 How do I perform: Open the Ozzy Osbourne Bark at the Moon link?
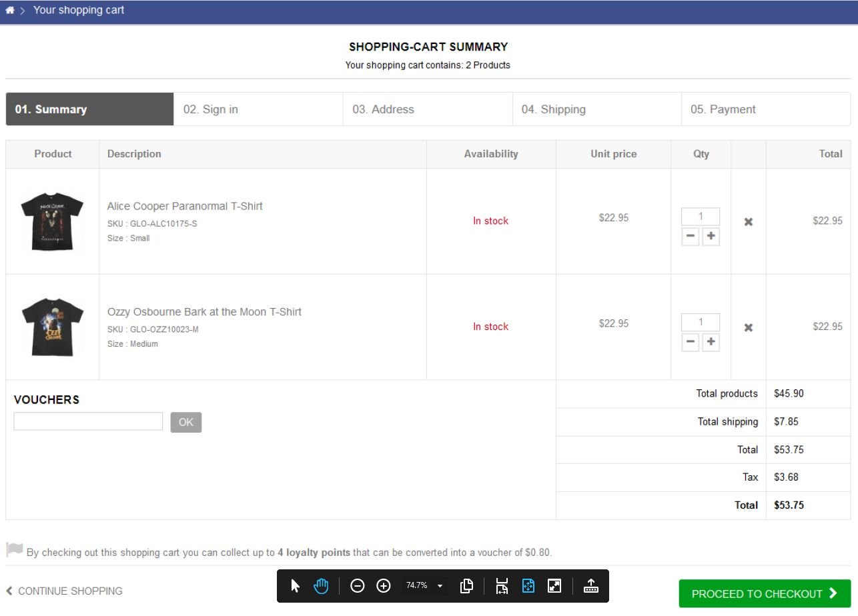click(204, 312)
